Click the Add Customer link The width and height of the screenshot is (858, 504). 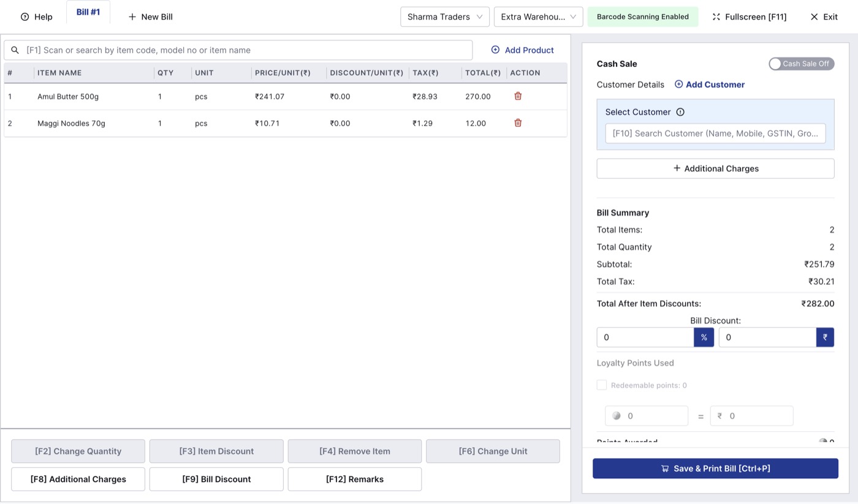click(x=710, y=85)
